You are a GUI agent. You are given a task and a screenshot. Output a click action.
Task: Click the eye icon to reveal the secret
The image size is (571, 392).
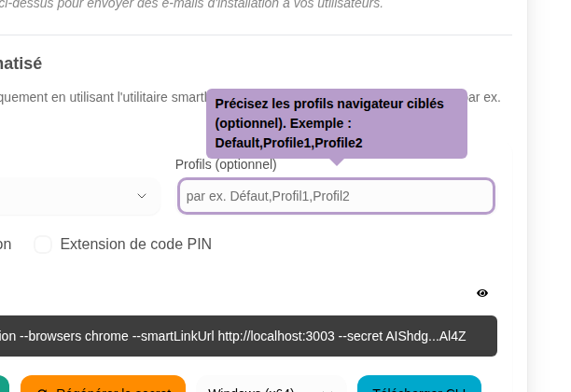[482, 293]
